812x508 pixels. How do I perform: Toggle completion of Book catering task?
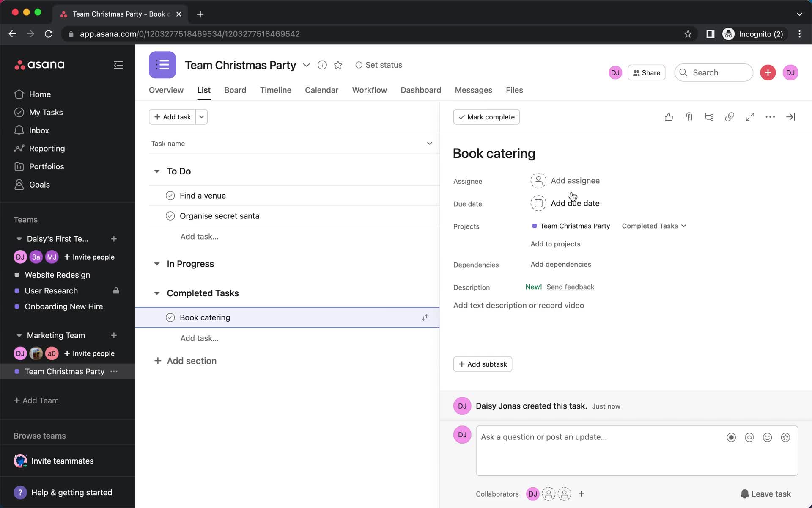point(170,317)
